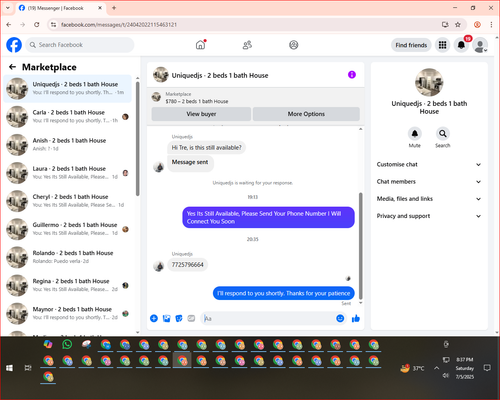Screen dimensions: 500x400
Task: Mute the conversation with bell icon
Action: tap(415, 134)
